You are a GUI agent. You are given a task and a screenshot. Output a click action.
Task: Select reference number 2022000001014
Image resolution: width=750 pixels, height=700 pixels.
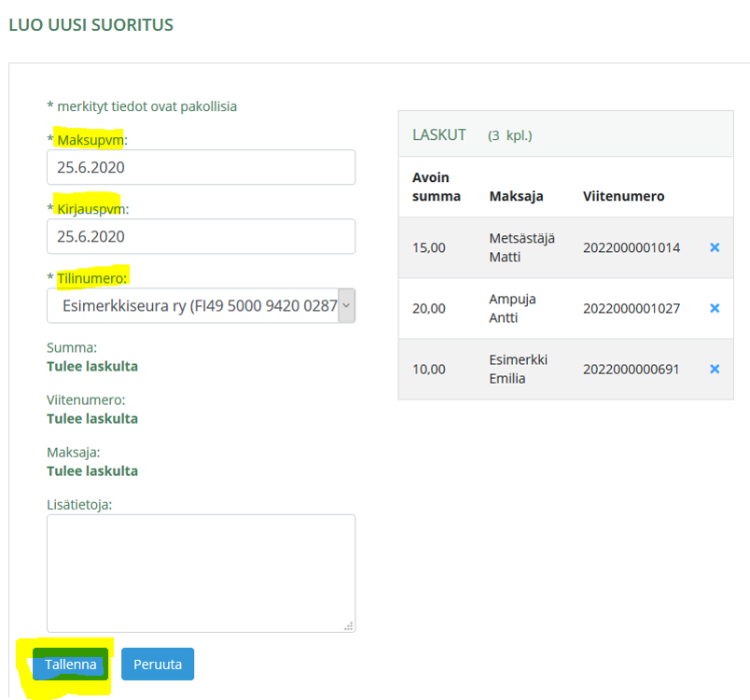click(x=632, y=248)
